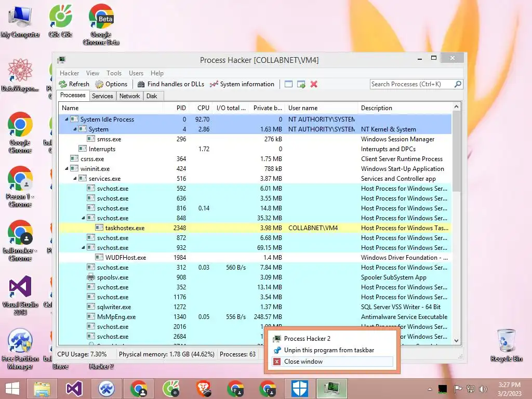Click the process list scroll up arrow
The image size is (532, 399).
(x=456, y=107)
